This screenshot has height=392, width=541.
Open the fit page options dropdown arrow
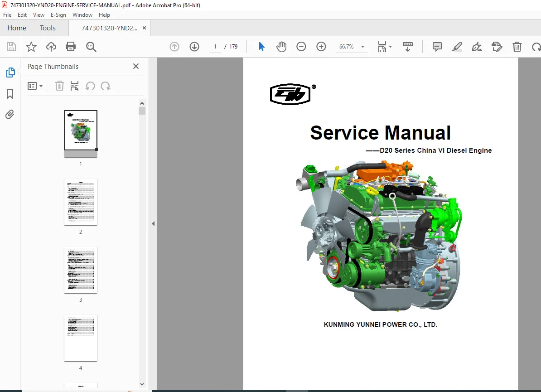tap(390, 47)
